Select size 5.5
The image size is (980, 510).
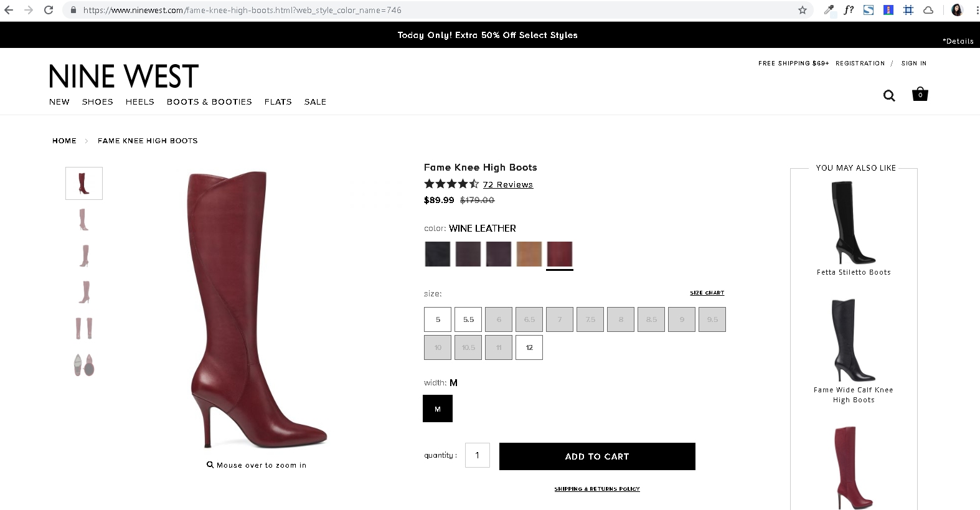[468, 319]
